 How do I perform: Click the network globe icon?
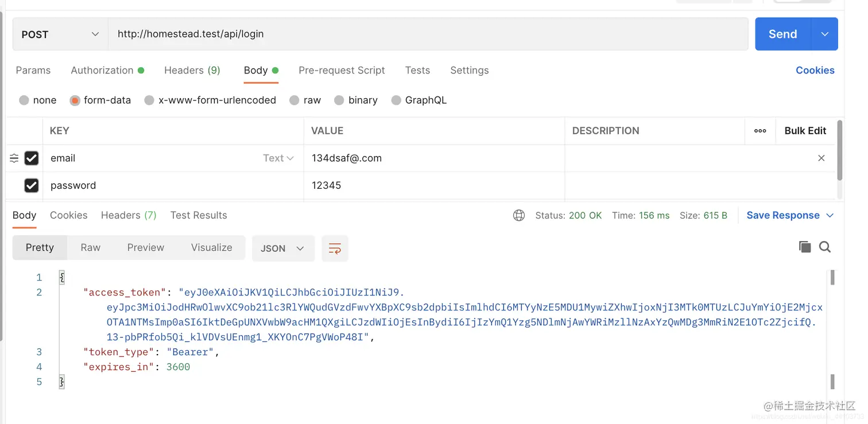click(519, 216)
